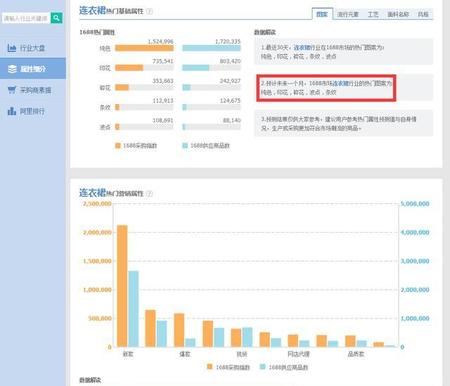Select the active 图案 tab
This screenshot has width=450, height=386.
(322, 14)
